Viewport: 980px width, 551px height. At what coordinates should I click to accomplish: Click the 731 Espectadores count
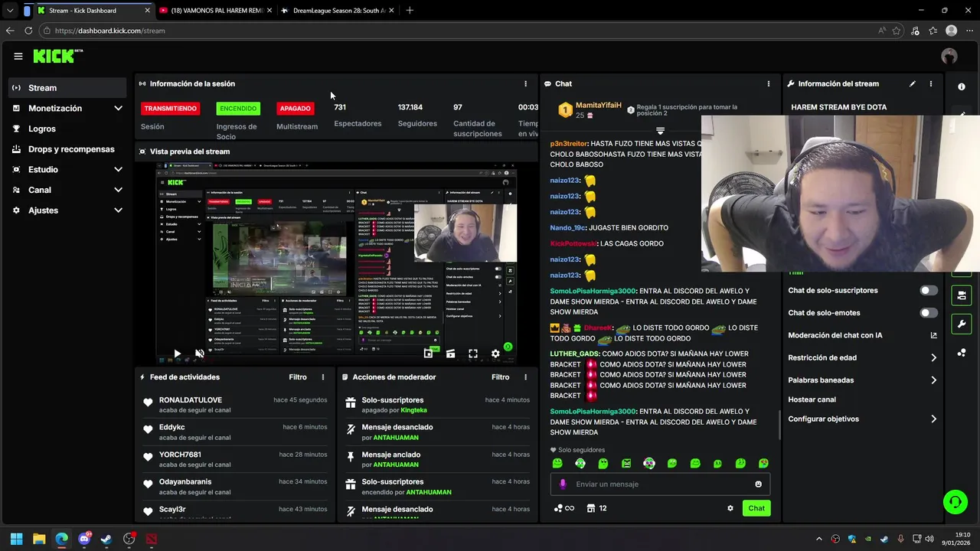coord(340,107)
